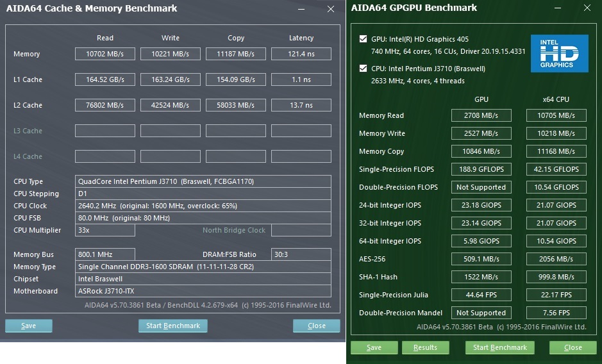Click the CPU Clock value 2640.2 MHz
Viewport: 602px width, 364px height.
(203, 206)
